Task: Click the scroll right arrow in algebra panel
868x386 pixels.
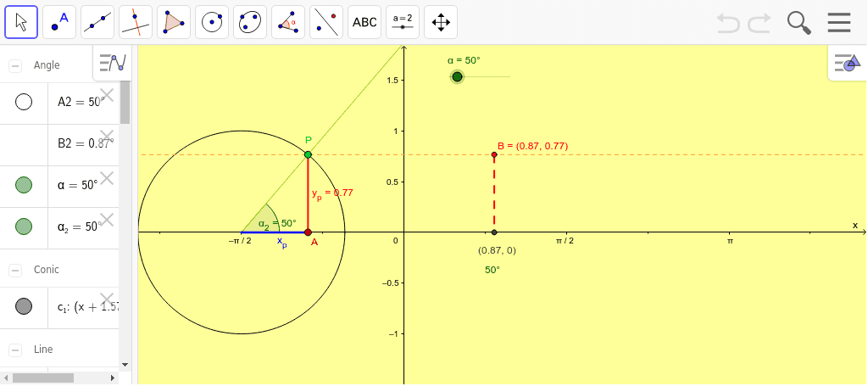Action: (x=113, y=378)
